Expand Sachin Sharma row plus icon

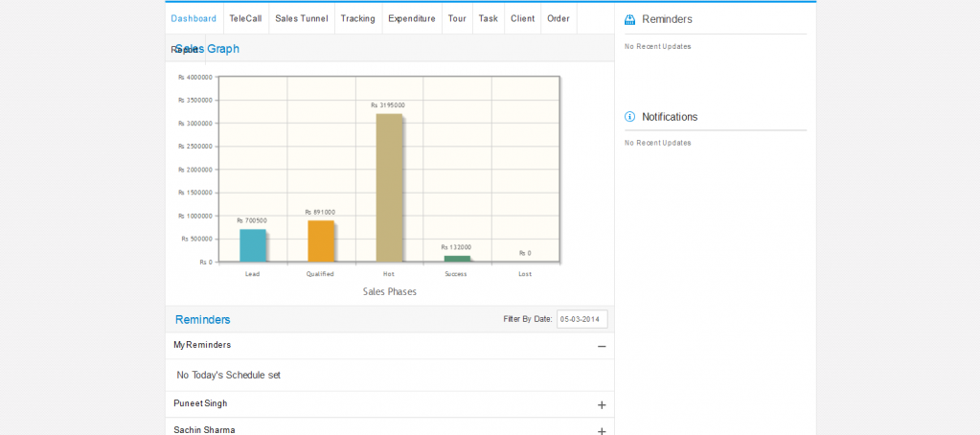pos(602,431)
